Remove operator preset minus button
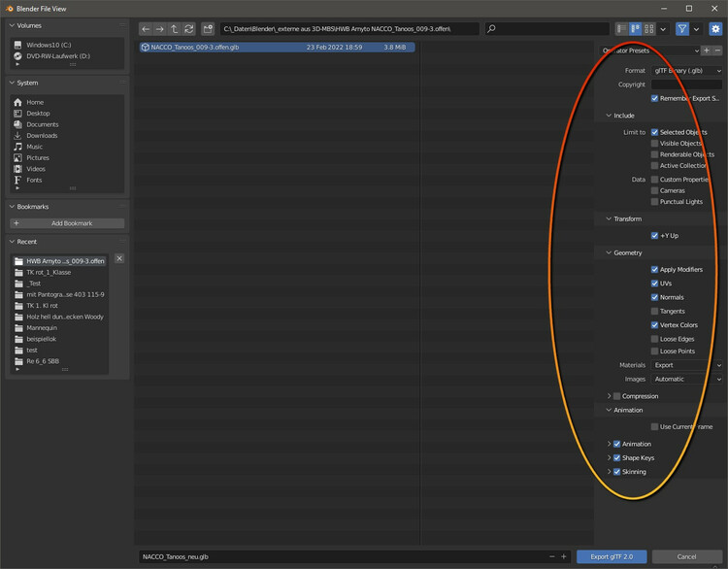 coord(717,50)
